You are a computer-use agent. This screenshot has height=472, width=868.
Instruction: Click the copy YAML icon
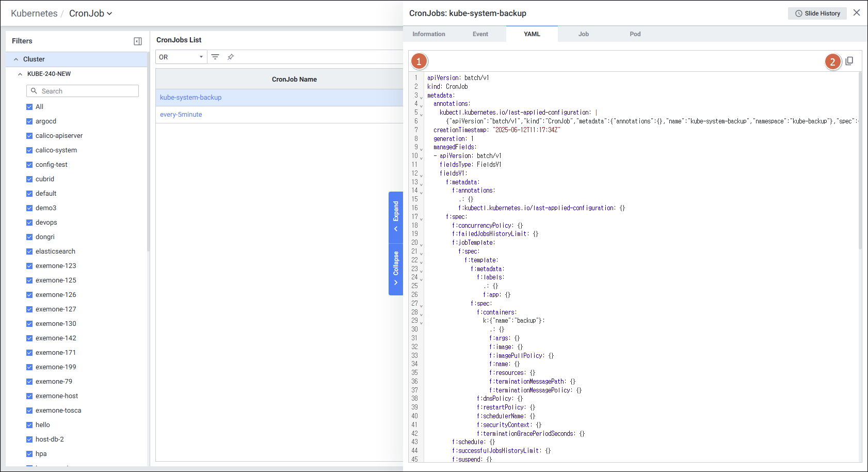coord(850,60)
